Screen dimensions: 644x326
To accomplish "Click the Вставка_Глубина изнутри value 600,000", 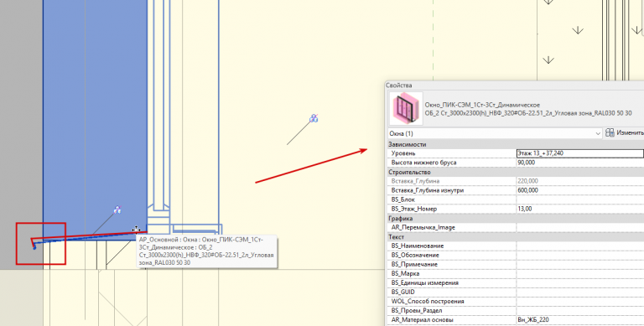I will (x=580, y=190).
